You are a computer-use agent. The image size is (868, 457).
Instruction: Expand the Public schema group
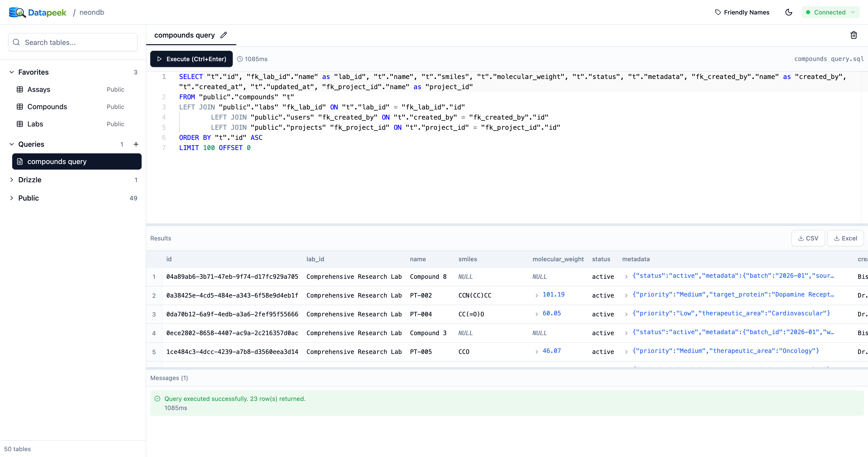pyautogui.click(x=12, y=198)
